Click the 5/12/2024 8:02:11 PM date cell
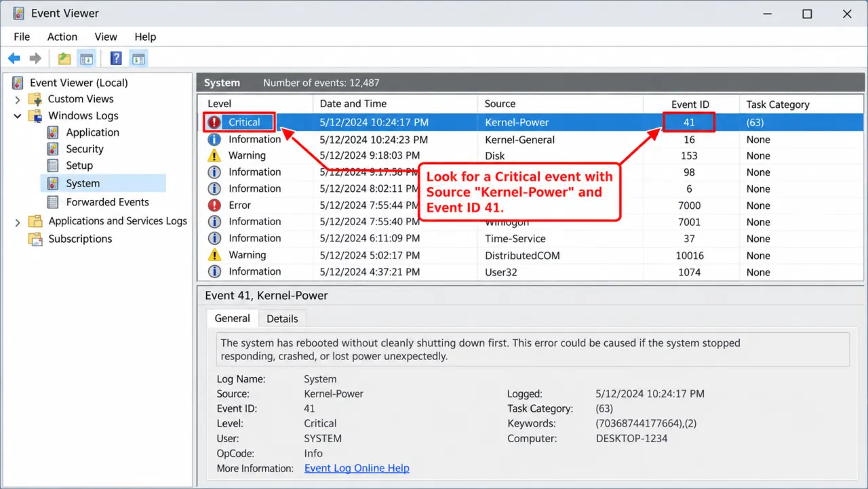 370,189
